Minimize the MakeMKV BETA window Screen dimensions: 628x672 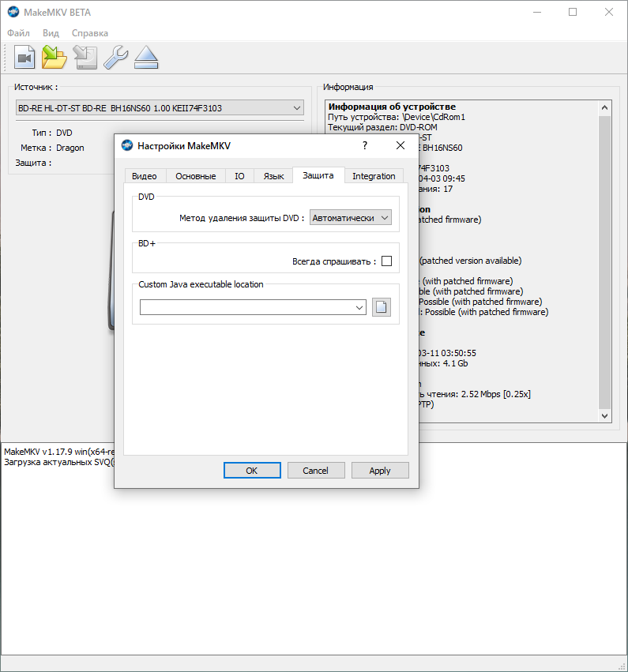[x=536, y=12]
